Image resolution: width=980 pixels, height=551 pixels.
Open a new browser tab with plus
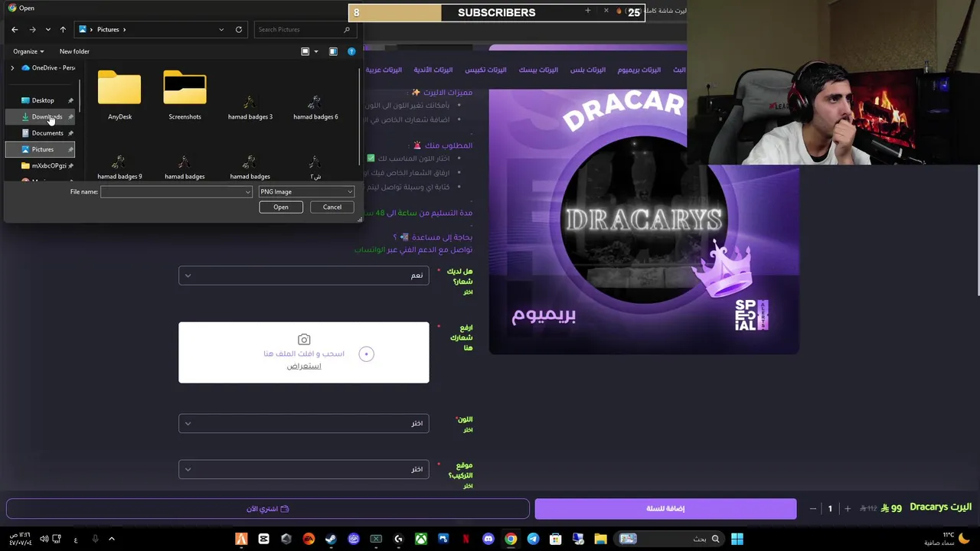pyautogui.click(x=587, y=11)
